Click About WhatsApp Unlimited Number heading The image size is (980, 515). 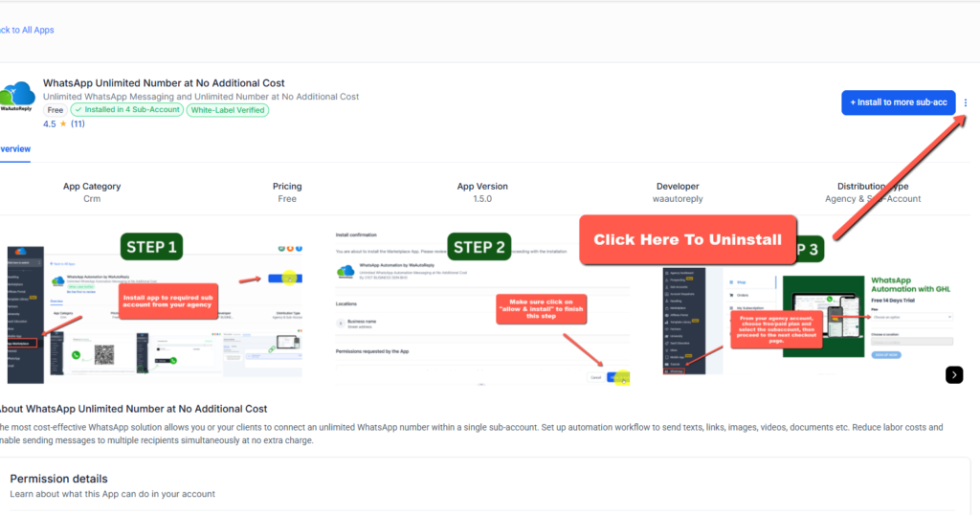pos(133,409)
